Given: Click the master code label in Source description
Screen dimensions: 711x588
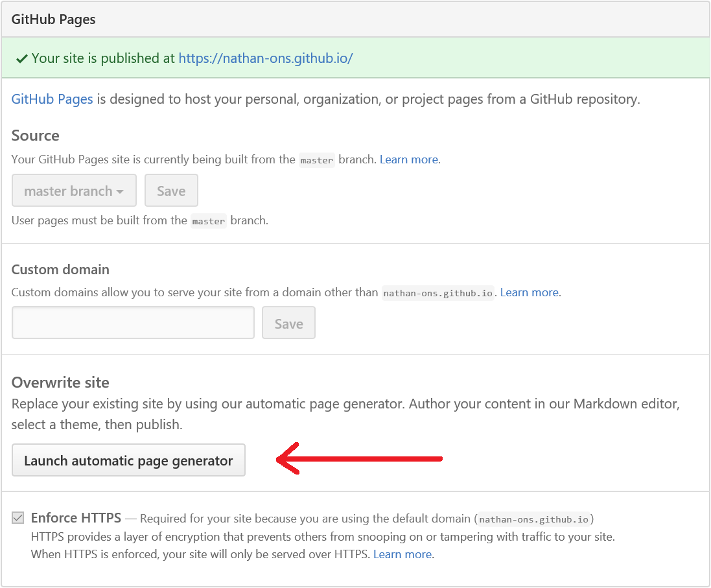Looking at the screenshot, I should tap(316, 160).
